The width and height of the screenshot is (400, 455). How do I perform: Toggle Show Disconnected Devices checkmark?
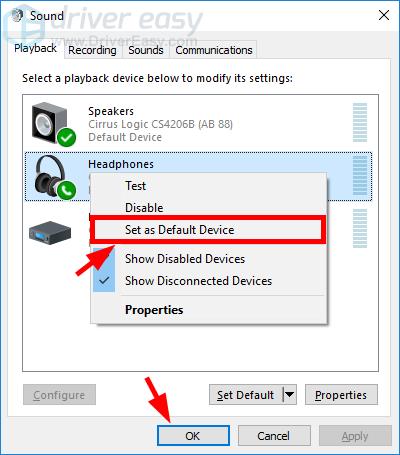tap(104, 281)
